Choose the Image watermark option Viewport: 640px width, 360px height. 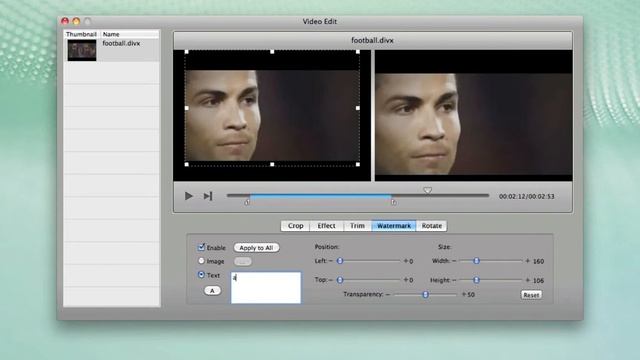click(x=201, y=260)
